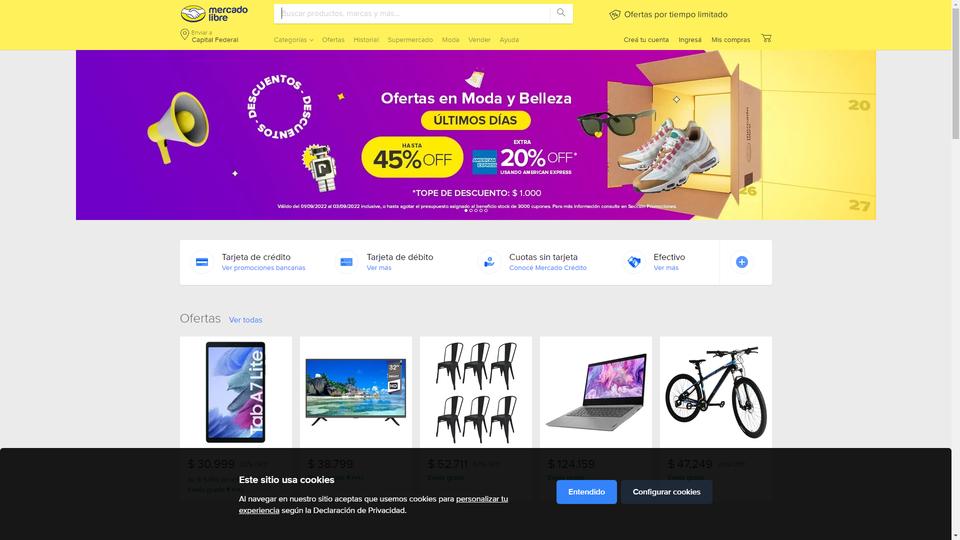Click the location pin icon

(184, 34)
